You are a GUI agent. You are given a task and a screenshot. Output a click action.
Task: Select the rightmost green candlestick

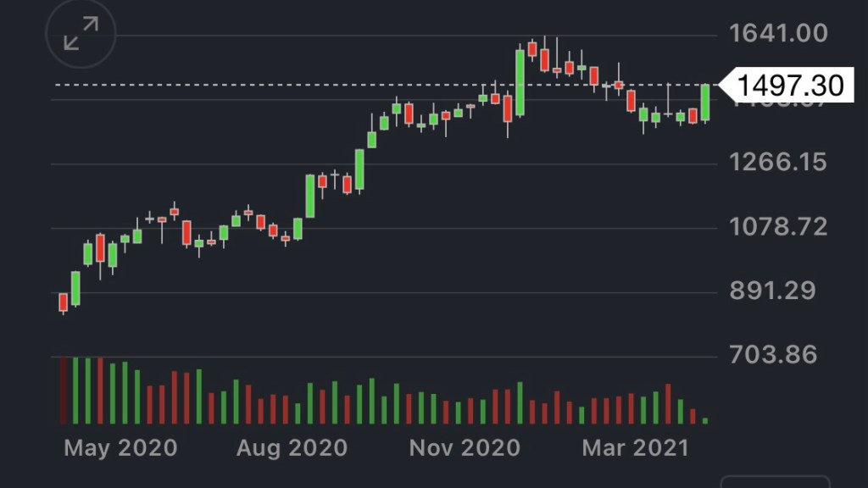pos(704,103)
